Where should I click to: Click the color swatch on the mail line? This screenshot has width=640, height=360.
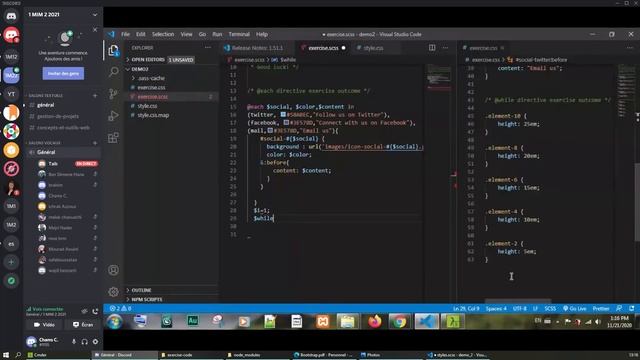pyautogui.click(x=270, y=130)
